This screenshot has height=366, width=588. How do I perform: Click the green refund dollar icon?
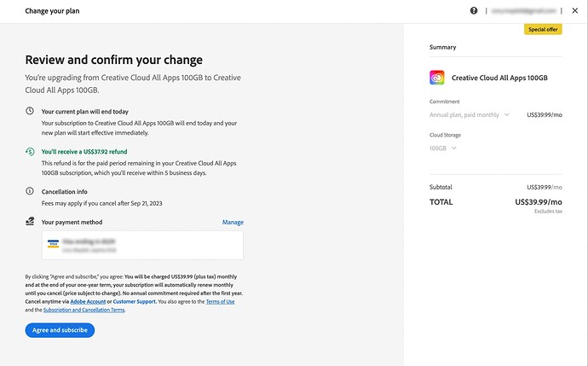[x=30, y=151]
